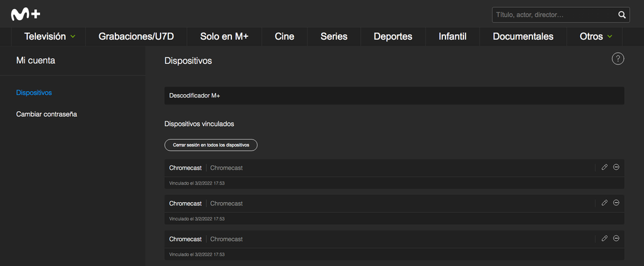Remove the second Chromecast device
This screenshot has height=266, width=644.
click(616, 203)
